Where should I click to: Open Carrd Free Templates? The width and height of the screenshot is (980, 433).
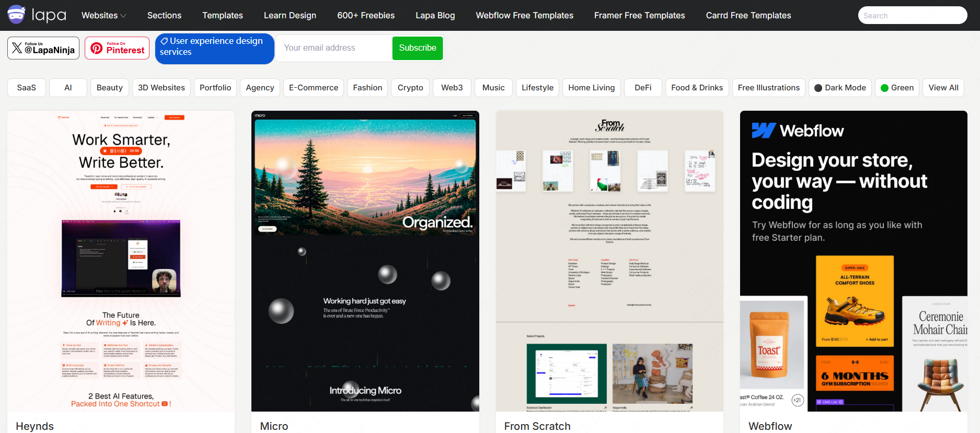748,15
